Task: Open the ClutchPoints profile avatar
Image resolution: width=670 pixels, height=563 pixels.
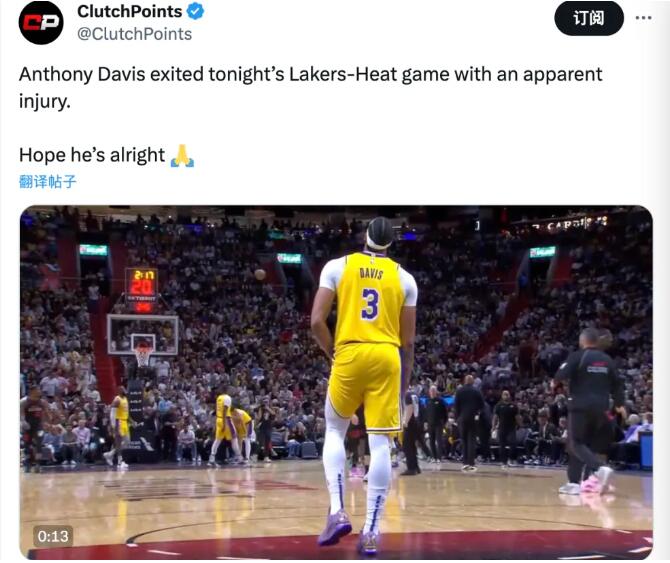Action: 41,23
